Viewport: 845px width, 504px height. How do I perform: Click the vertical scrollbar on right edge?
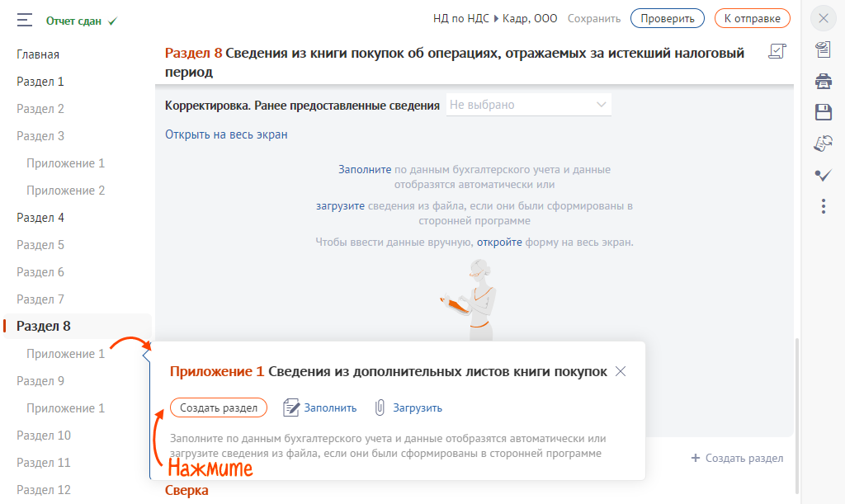(796, 412)
